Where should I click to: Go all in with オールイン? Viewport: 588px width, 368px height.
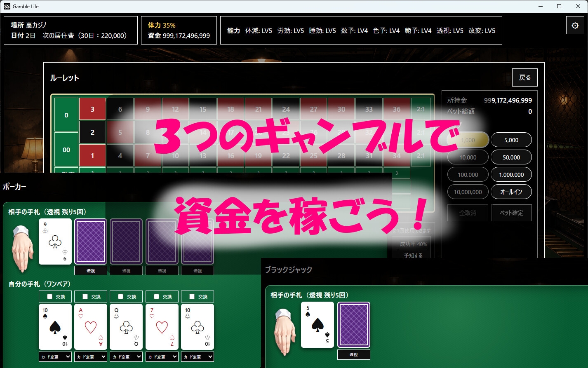point(511,192)
